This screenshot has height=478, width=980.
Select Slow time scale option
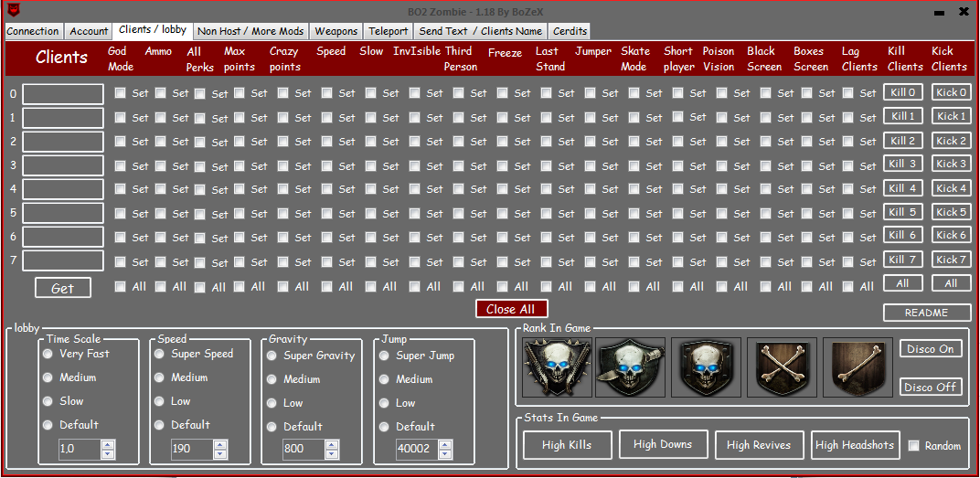pos(48,401)
